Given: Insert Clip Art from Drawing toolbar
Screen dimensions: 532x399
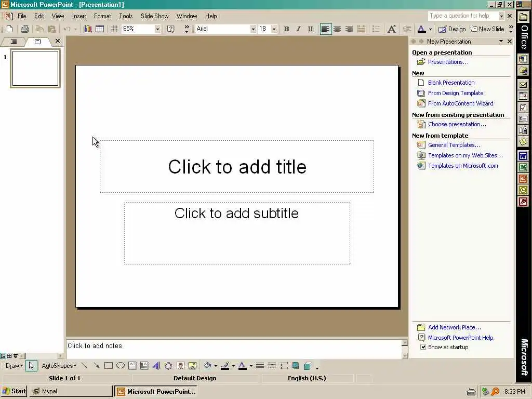Looking at the screenshot, I should coord(180,366).
